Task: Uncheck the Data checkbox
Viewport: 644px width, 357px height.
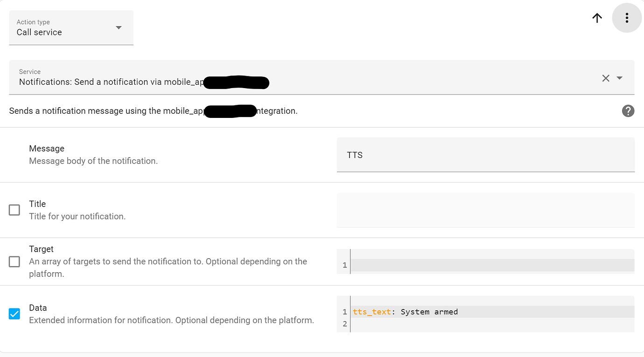Action: coord(14,314)
